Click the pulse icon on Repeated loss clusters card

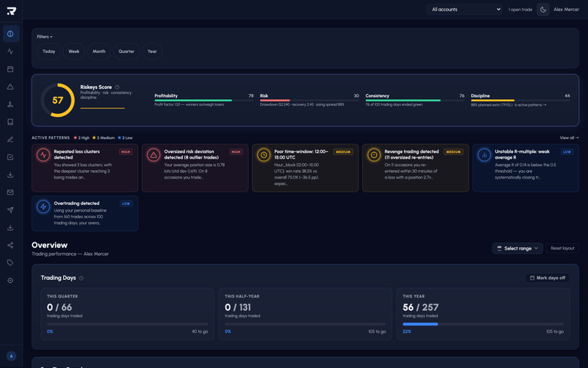coord(43,154)
